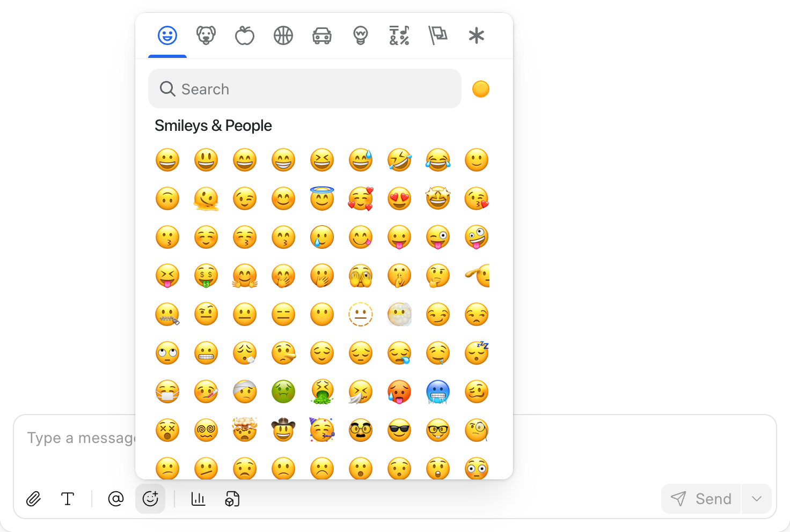Switch to the Symbols emoji tab

tap(399, 35)
